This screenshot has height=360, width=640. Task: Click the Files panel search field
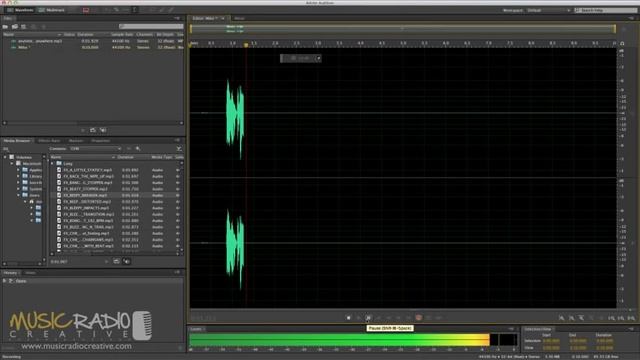151,27
